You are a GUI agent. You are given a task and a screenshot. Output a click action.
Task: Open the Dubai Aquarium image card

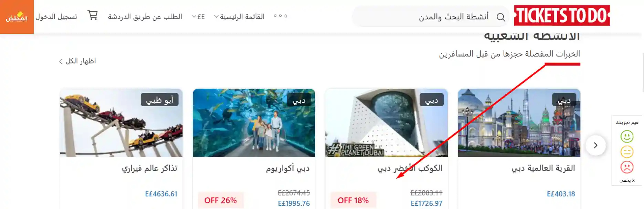254,123
